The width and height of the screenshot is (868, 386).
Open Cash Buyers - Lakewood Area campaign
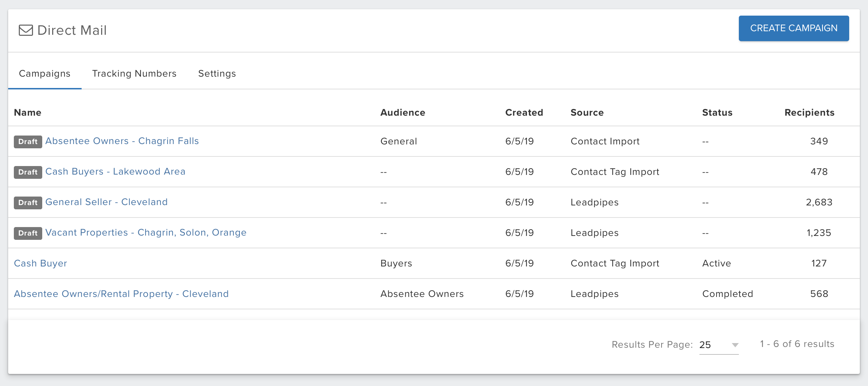click(115, 171)
